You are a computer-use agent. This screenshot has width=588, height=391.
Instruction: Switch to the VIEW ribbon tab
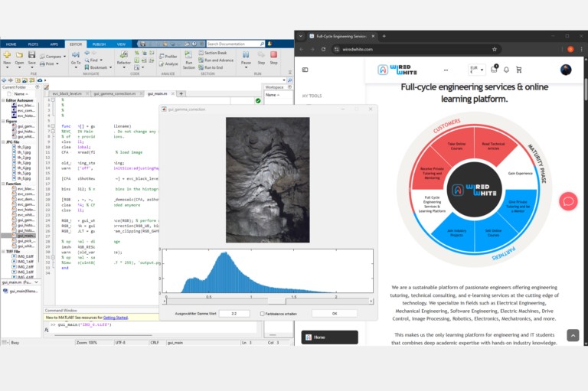click(121, 44)
